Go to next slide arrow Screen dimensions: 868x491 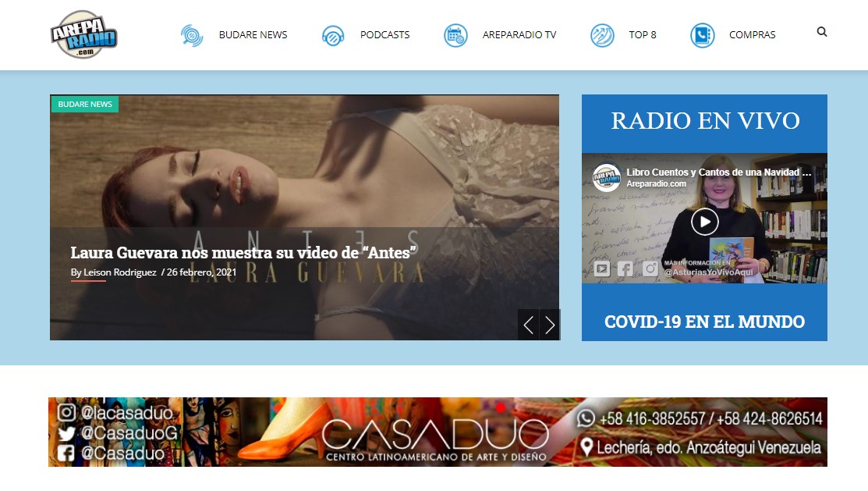click(550, 325)
